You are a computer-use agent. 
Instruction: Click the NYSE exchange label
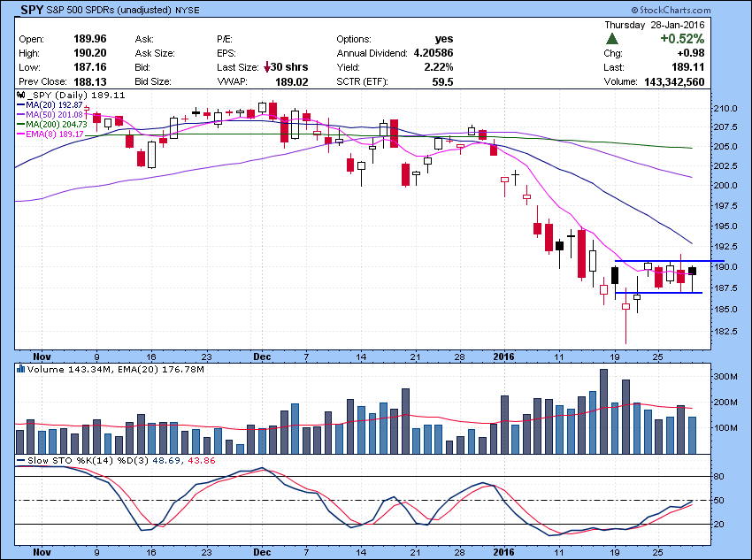coord(187,10)
